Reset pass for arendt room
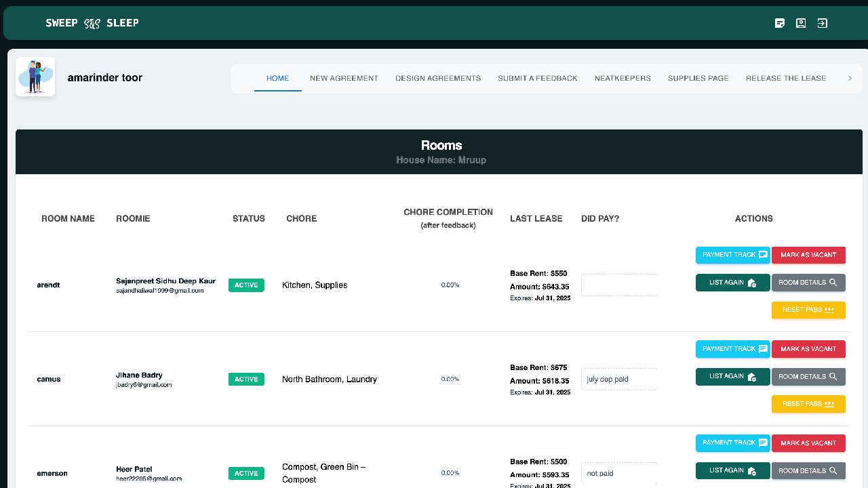This screenshot has width=868, height=488. [x=808, y=310]
